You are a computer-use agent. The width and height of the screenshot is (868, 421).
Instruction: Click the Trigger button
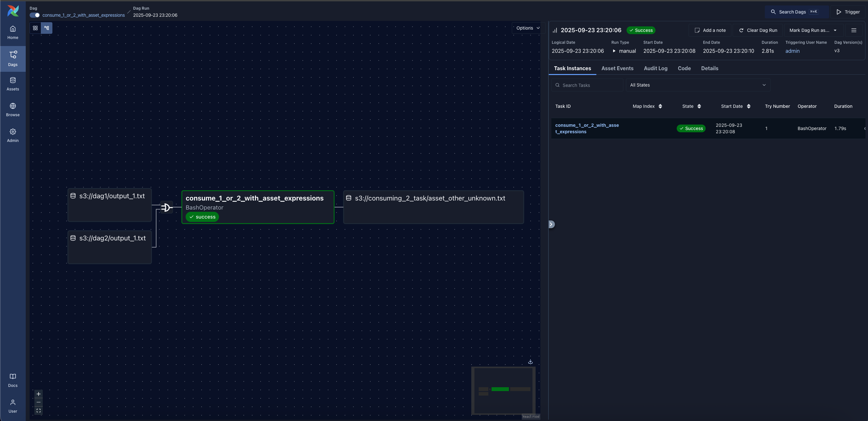click(848, 12)
